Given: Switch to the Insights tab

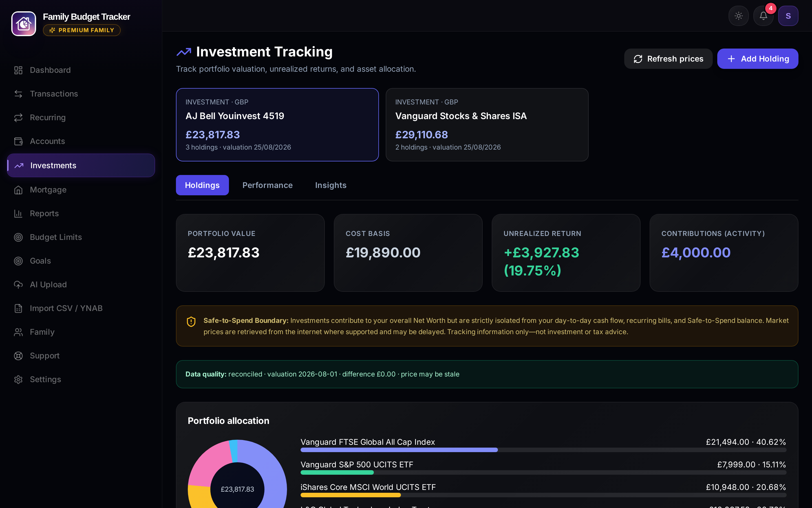Looking at the screenshot, I should (330, 185).
